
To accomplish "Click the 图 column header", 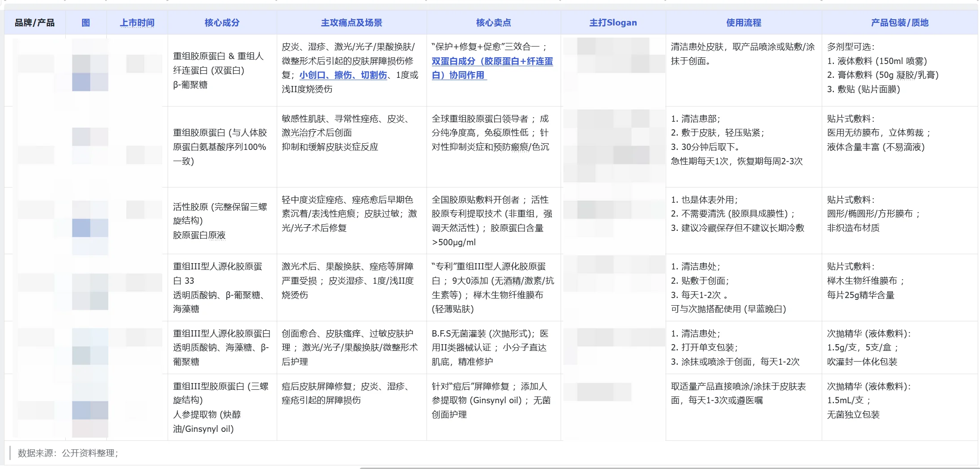I will click(86, 23).
